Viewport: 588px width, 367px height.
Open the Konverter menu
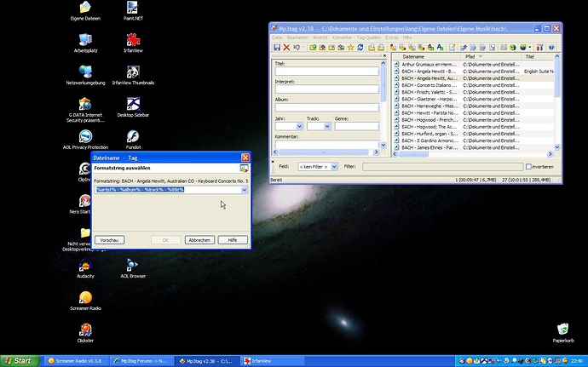click(342, 37)
